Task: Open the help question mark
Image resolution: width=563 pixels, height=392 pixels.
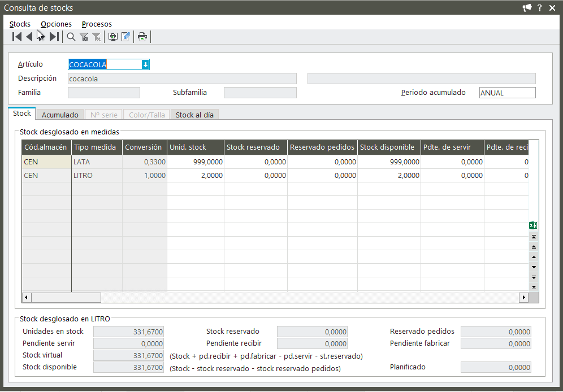Action: coord(540,8)
